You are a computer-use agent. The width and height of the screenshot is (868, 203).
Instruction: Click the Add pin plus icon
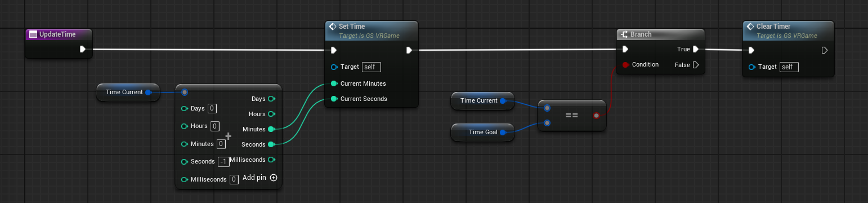[x=274, y=178]
